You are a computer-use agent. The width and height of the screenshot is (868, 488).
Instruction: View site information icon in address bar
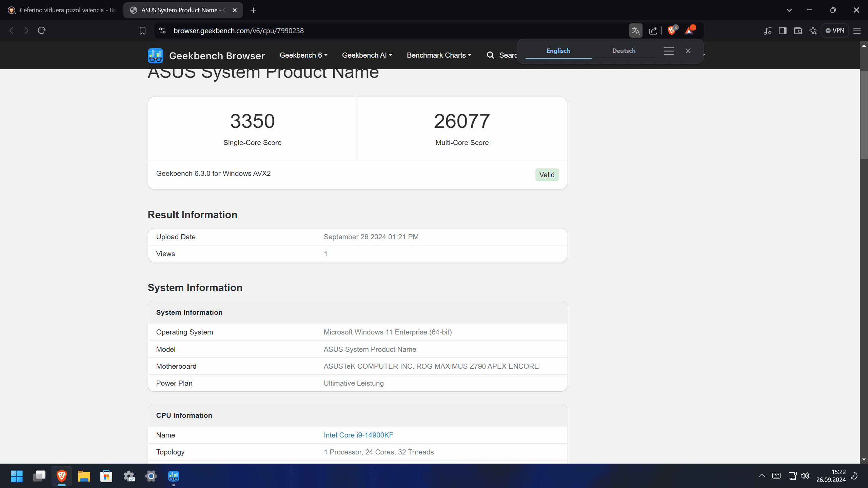pyautogui.click(x=162, y=31)
